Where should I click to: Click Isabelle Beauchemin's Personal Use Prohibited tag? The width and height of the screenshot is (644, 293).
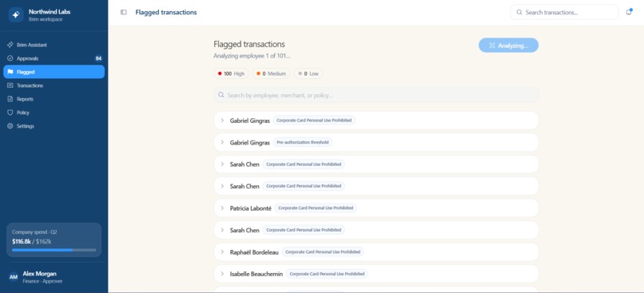click(327, 274)
